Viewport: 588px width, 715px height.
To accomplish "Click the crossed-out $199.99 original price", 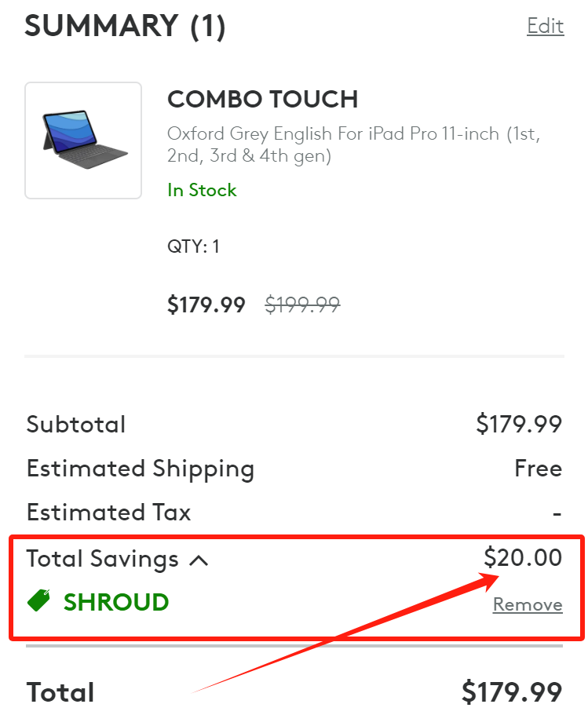I will 302,305.
